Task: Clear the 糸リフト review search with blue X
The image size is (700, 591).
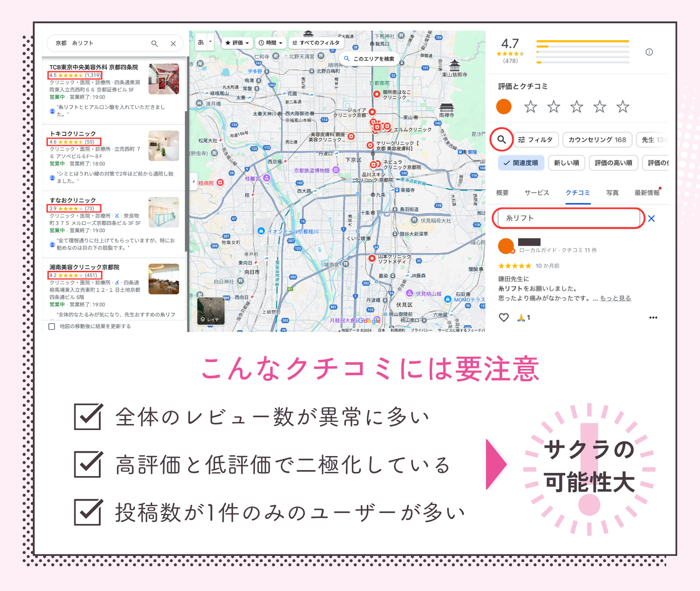Action: [x=652, y=218]
